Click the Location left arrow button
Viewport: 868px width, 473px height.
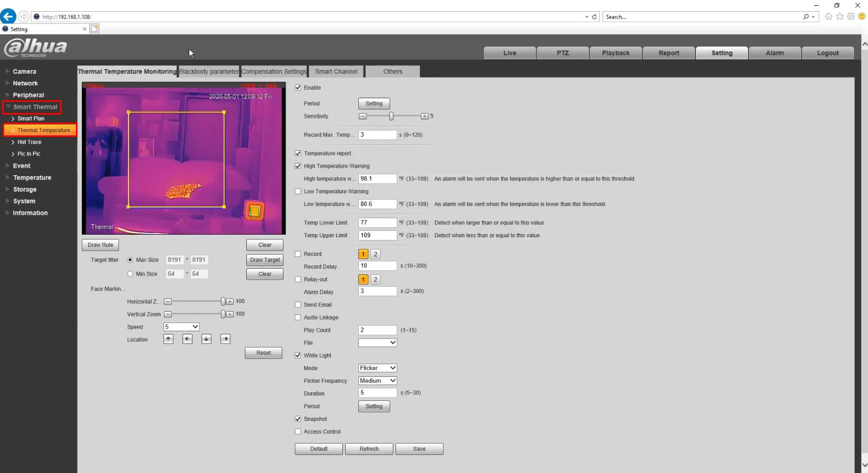coord(187,339)
